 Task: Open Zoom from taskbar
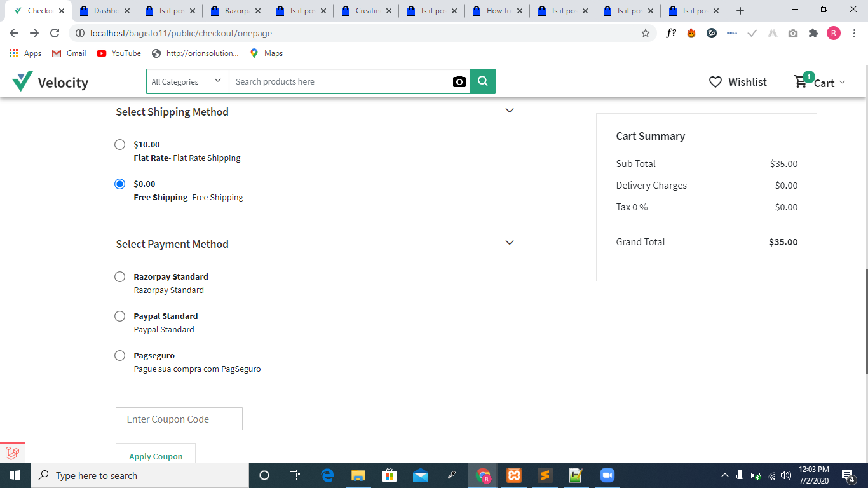point(606,475)
